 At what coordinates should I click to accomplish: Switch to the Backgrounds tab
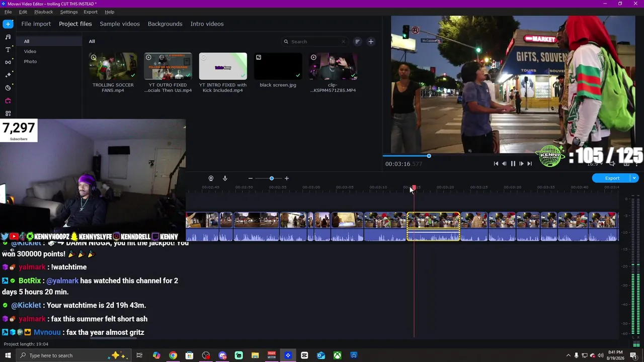click(165, 24)
